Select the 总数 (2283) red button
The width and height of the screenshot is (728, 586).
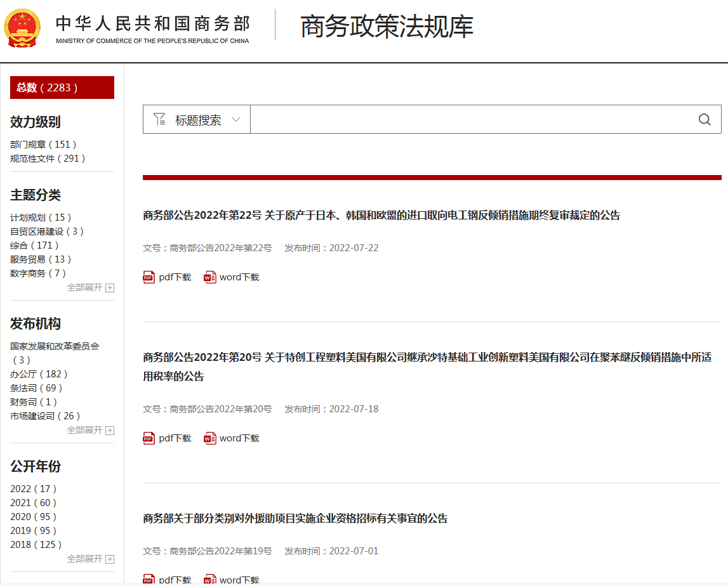(62, 88)
